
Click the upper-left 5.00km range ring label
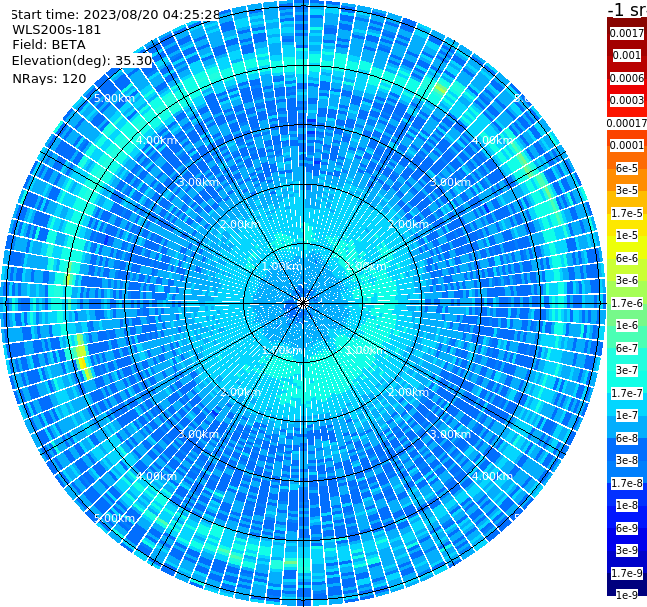[114, 98]
